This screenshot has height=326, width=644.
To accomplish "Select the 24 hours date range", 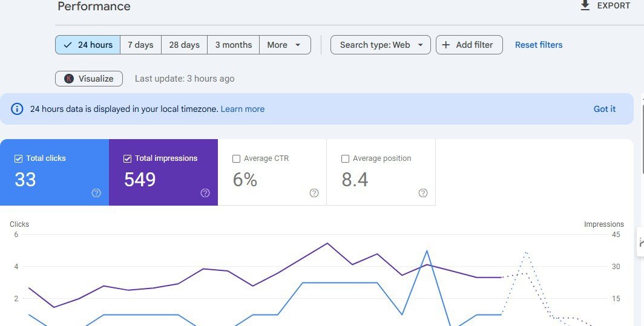I will (88, 45).
